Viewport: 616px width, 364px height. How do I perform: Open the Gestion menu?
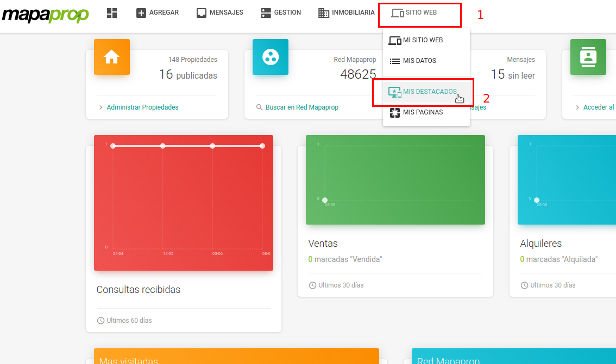click(x=281, y=12)
